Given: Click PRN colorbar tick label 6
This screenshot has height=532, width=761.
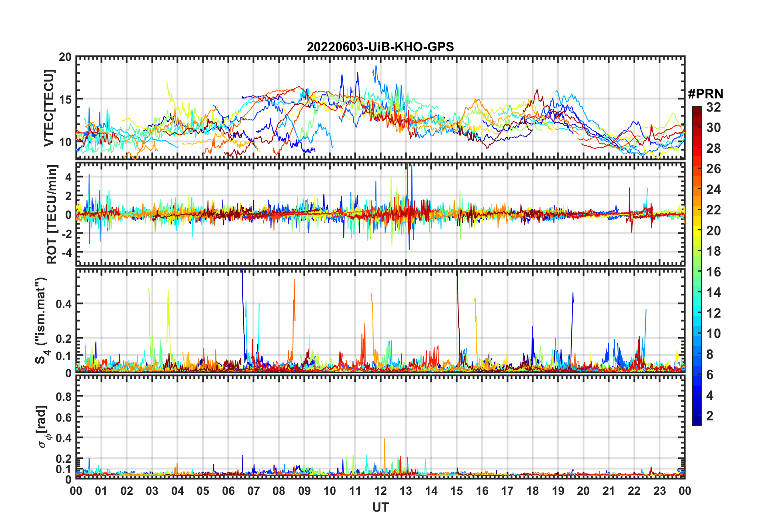Looking at the screenshot, I should [x=710, y=375].
